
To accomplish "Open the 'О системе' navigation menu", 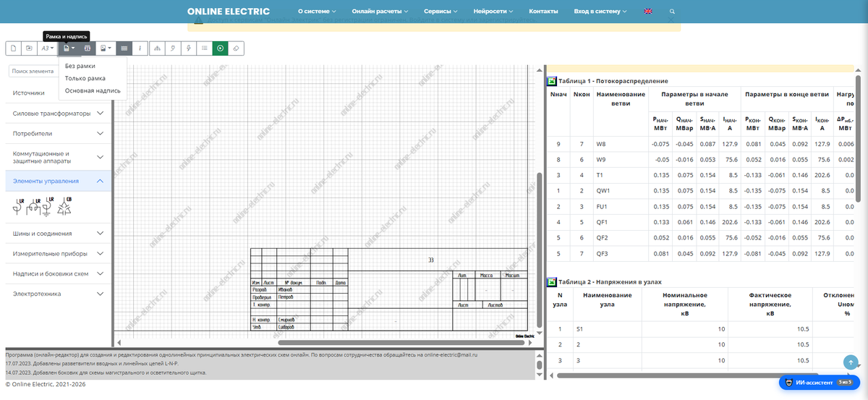I will (x=317, y=12).
